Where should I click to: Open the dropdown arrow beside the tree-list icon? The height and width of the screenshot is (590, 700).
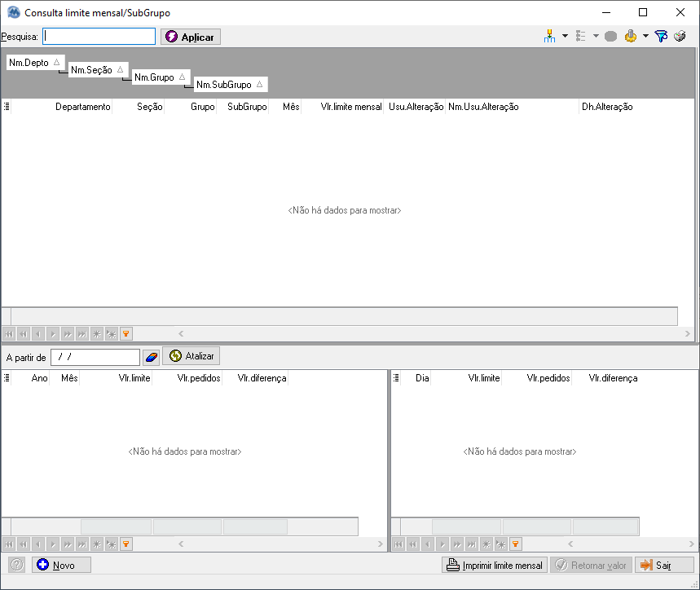point(596,36)
